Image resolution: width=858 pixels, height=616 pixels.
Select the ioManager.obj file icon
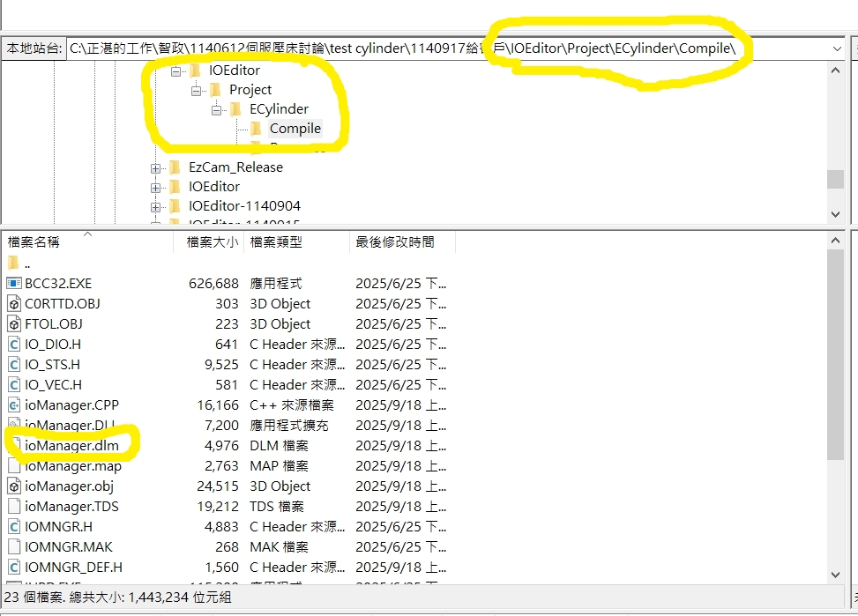(13, 486)
